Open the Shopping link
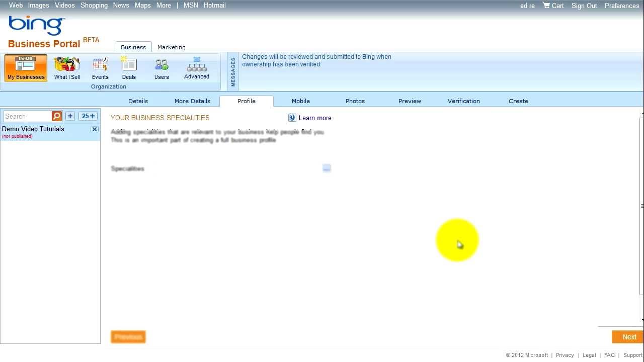The image size is (644, 362). (x=94, y=6)
